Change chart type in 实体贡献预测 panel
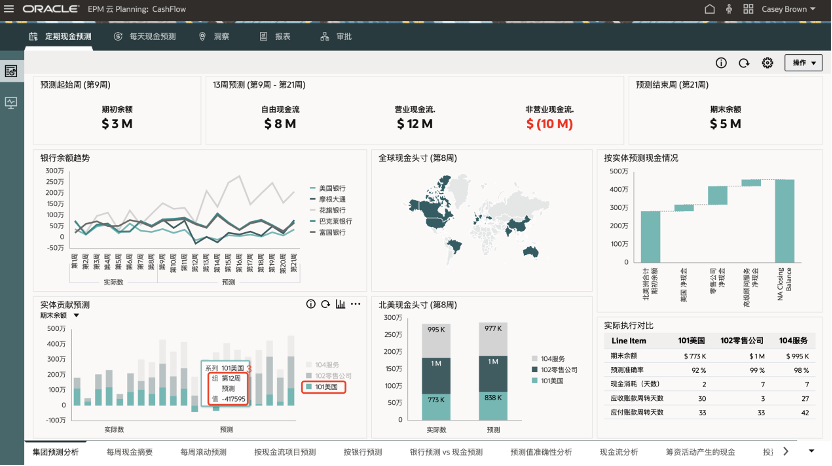Screen dimensions: 832x466 point(340,304)
